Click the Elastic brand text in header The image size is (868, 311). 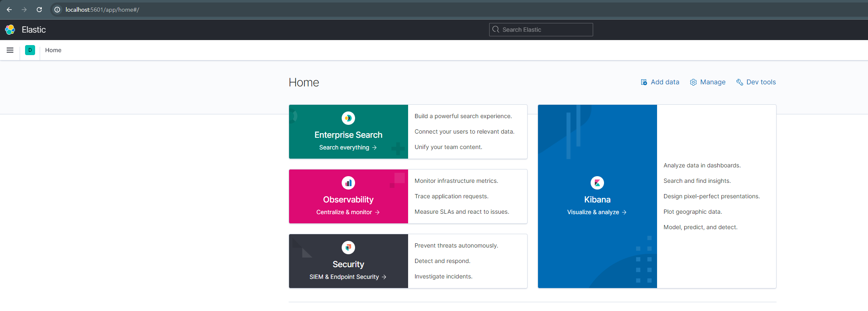34,30
